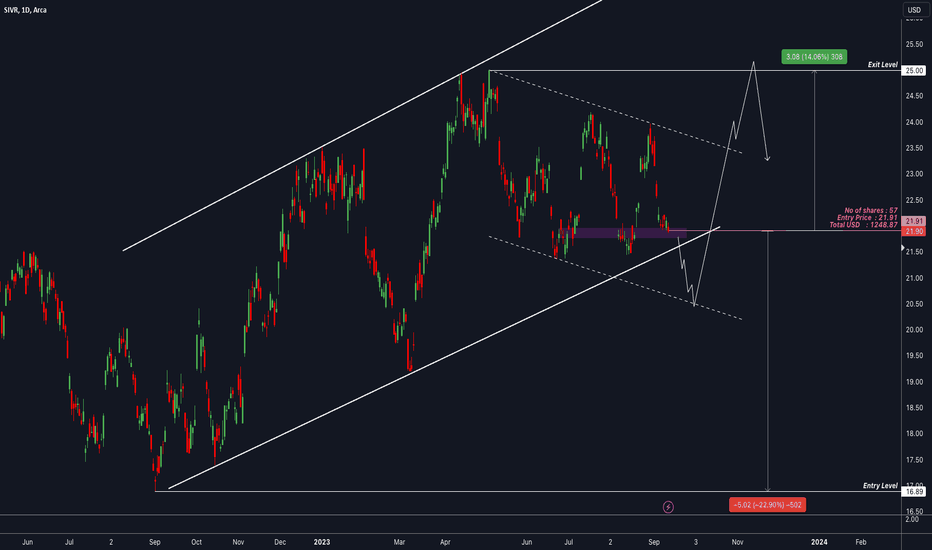932x550 pixels.
Task: Click the 'Entry Price : 21.91' annotation text
Action: point(867,218)
